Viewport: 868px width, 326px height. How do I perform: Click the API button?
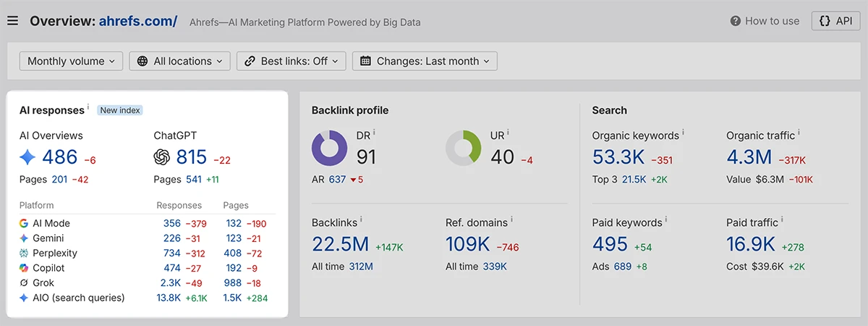click(x=836, y=21)
